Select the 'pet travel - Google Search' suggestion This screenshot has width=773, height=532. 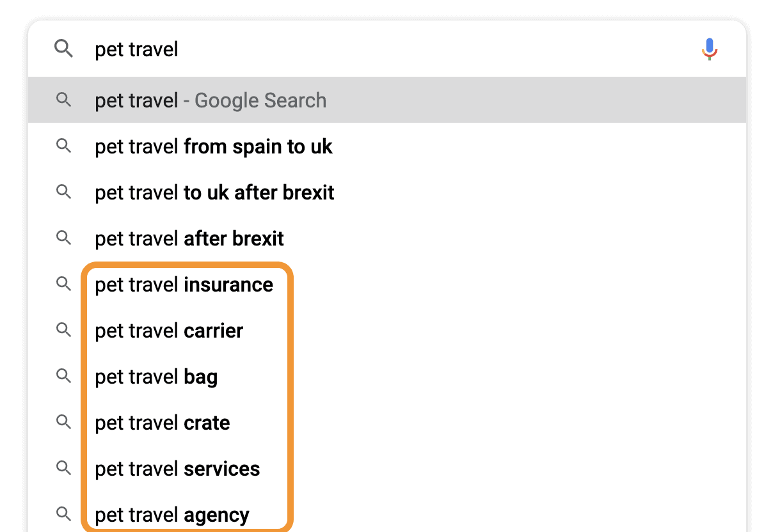click(211, 100)
